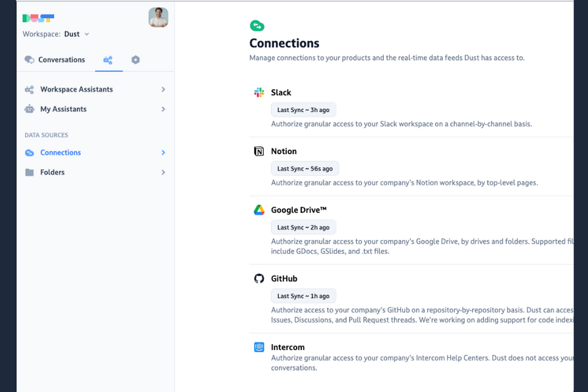Screen dimensions: 588x392
Task: Open Workspace Assistants in the sidebar
Action: tap(76, 89)
